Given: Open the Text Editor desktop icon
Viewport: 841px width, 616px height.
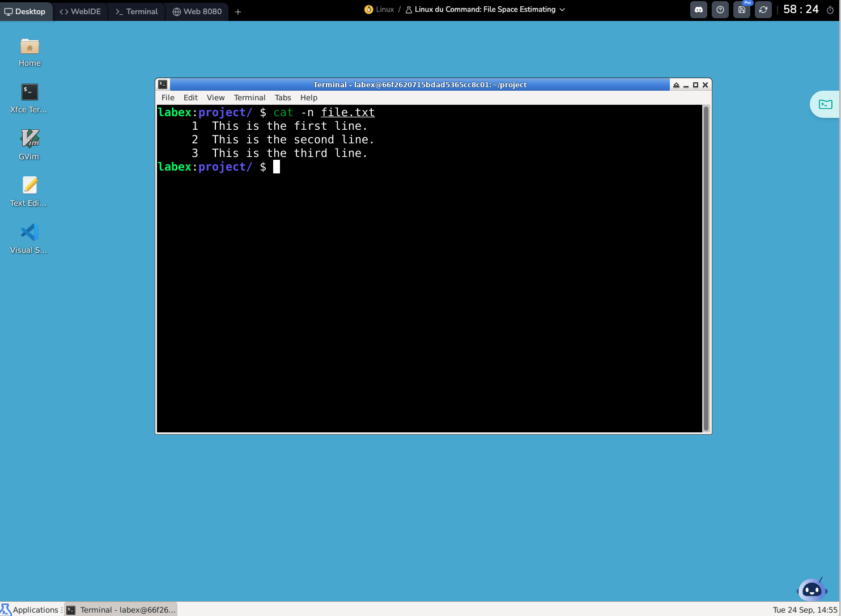Looking at the screenshot, I should coord(29,186).
